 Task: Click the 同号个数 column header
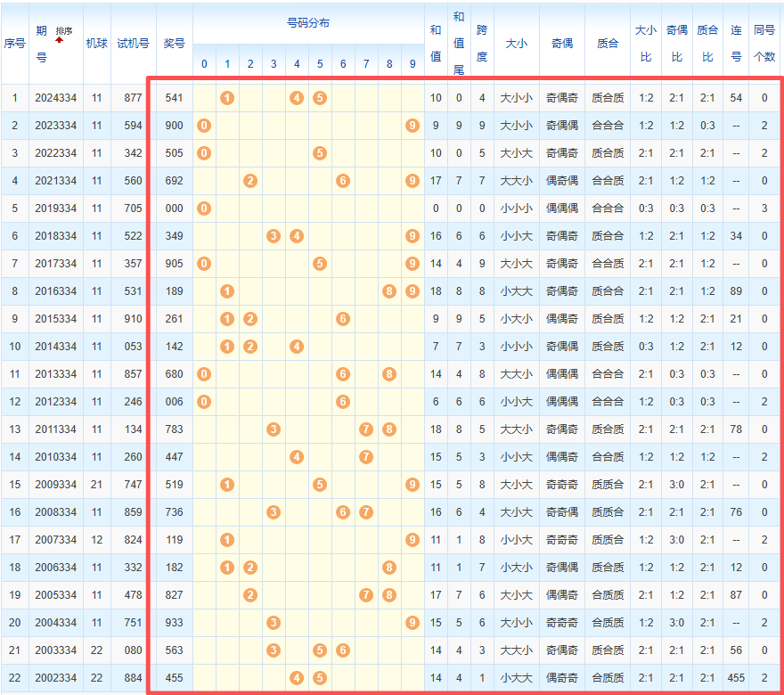tap(764, 43)
